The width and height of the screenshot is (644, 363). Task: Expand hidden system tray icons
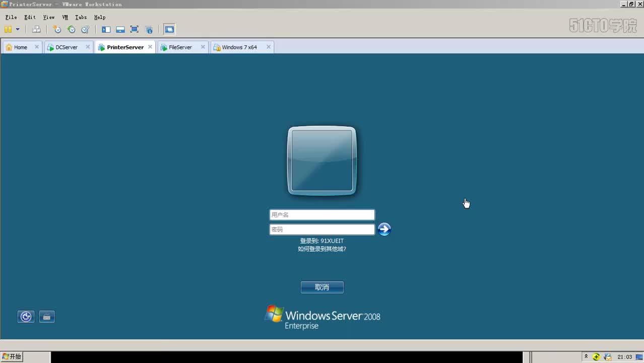[x=586, y=357]
